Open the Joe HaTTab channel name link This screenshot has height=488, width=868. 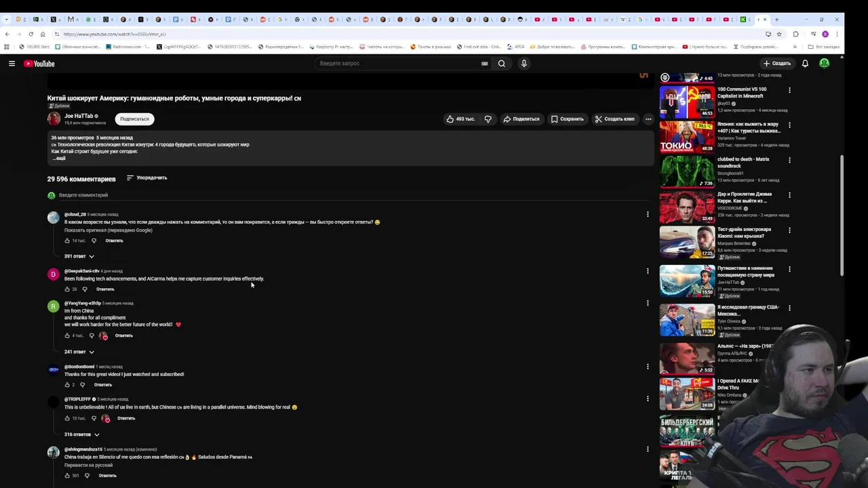click(x=79, y=116)
